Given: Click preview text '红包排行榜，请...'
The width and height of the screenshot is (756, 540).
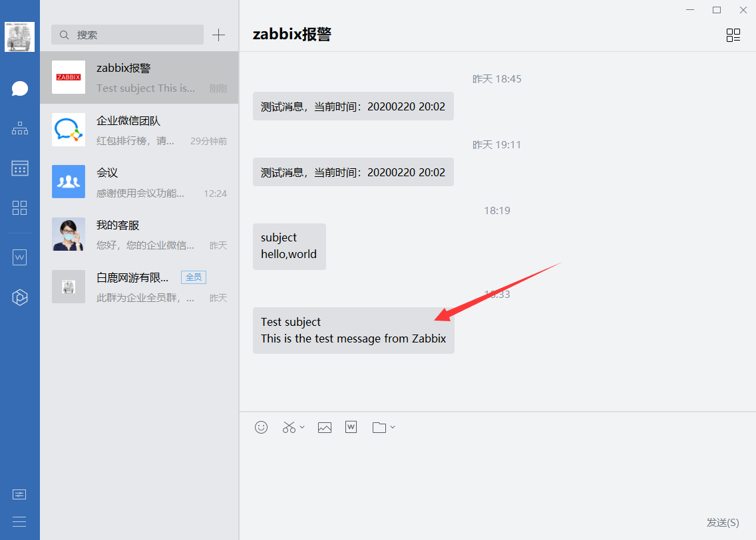Looking at the screenshot, I should click(x=136, y=141).
